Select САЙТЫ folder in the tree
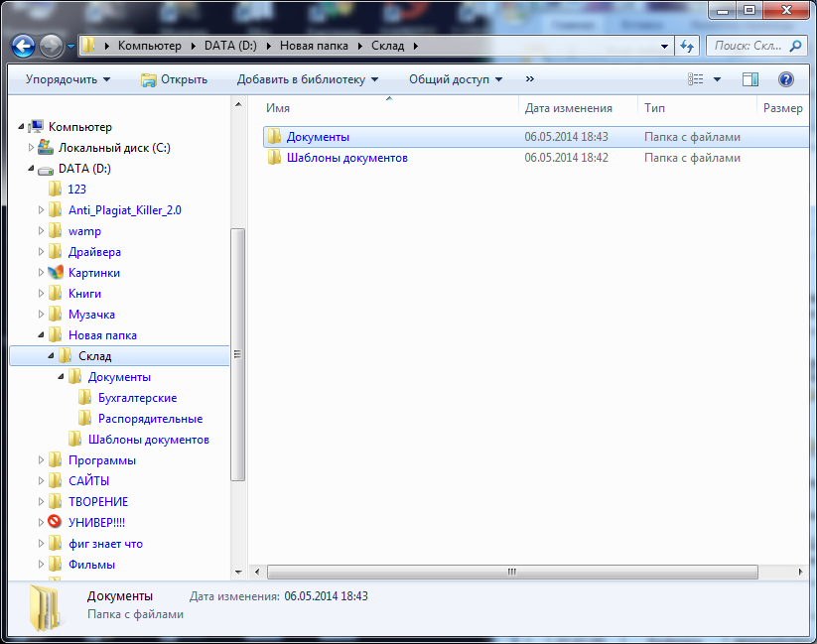The image size is (817, 644). pyautogui.click(x=88, y=481)
